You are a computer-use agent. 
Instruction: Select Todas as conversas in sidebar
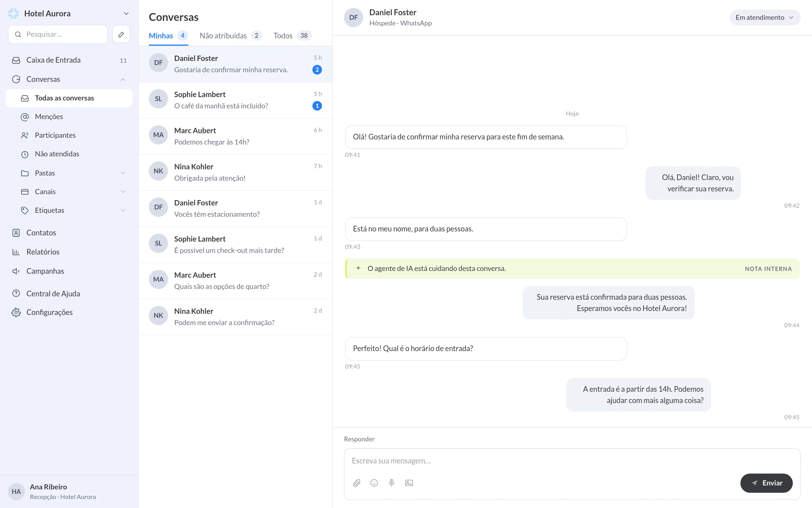(x=69, y=98)
